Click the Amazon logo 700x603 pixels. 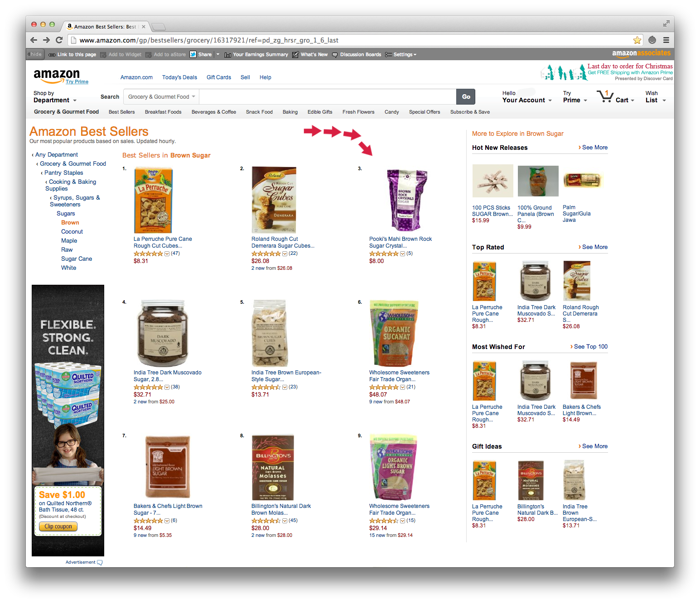[57, 75]
